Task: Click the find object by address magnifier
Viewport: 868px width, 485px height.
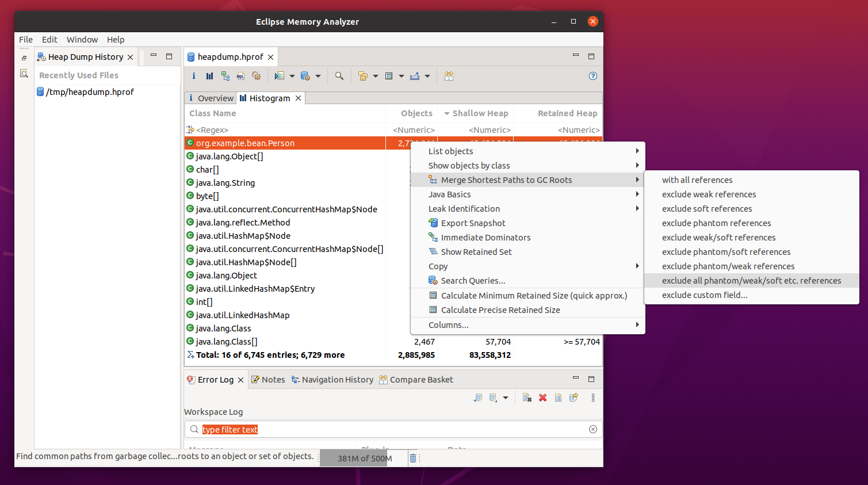Action: pos(339,76)
